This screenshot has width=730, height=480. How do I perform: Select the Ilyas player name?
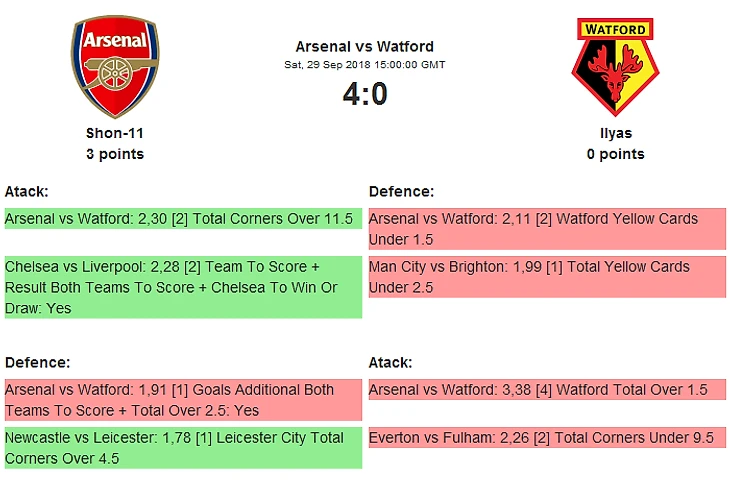pyautogui.click(x=615, y=133)
